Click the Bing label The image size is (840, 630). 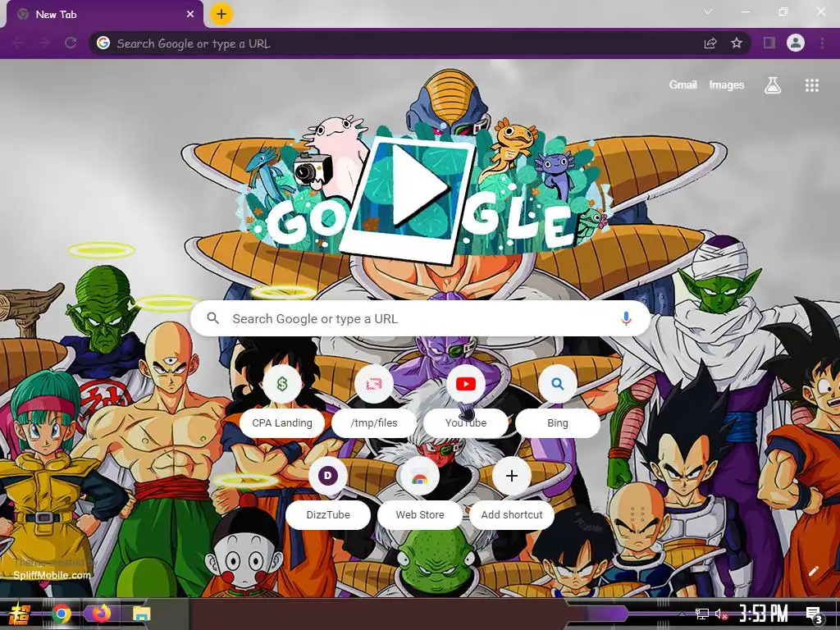(x=558, y=422)
